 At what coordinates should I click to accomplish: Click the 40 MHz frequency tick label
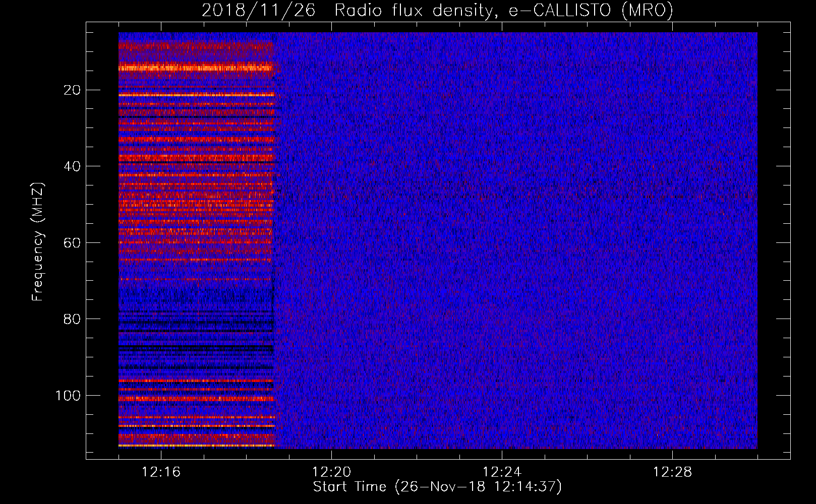[x=72, y=166]
